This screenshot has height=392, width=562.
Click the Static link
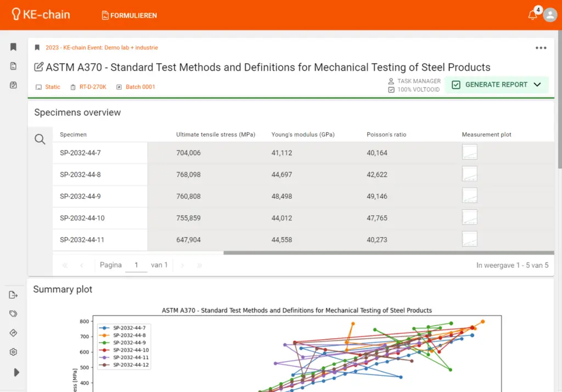coord(52,87)
